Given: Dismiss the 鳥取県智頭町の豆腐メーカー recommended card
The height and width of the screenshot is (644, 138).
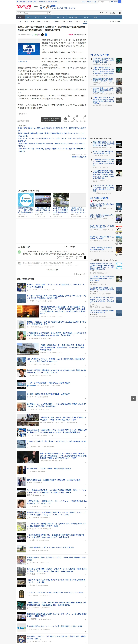Looking at the screenshot, I should 33,216.
